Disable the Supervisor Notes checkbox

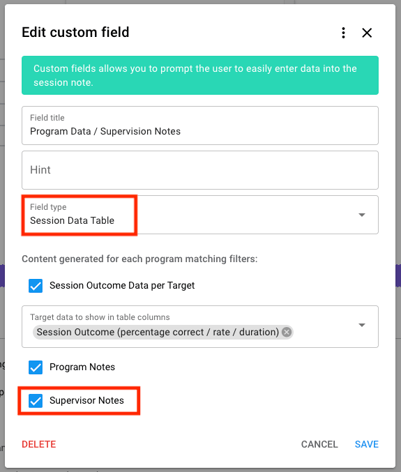click(35, 401)
